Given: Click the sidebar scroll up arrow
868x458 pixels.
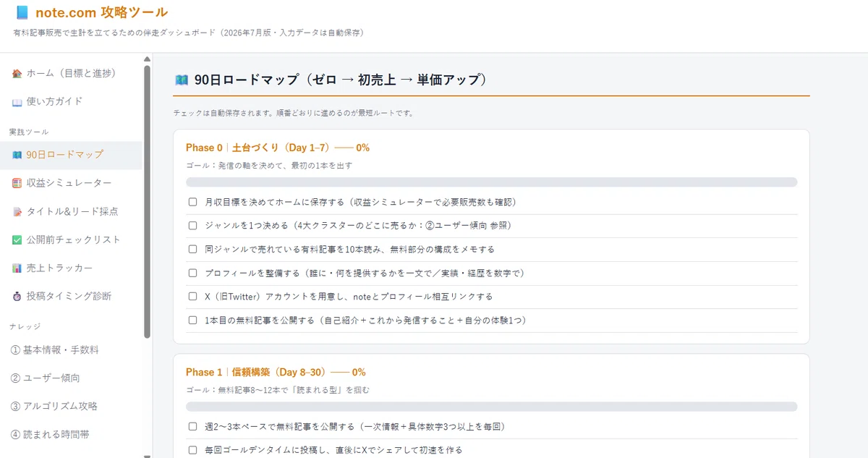Looking at the screenshot, I should 148,59.
